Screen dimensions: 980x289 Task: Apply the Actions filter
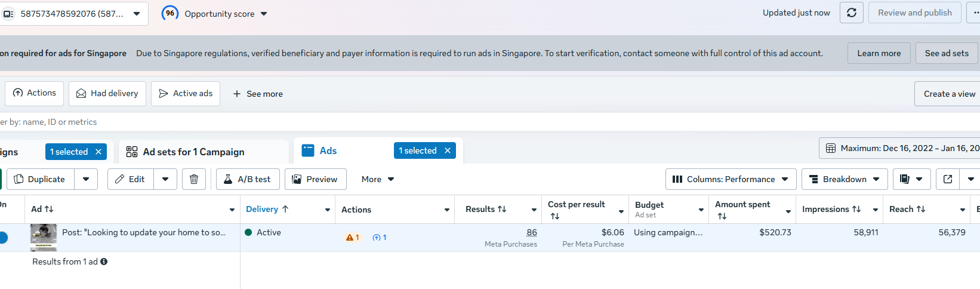[x=35, y=94]
